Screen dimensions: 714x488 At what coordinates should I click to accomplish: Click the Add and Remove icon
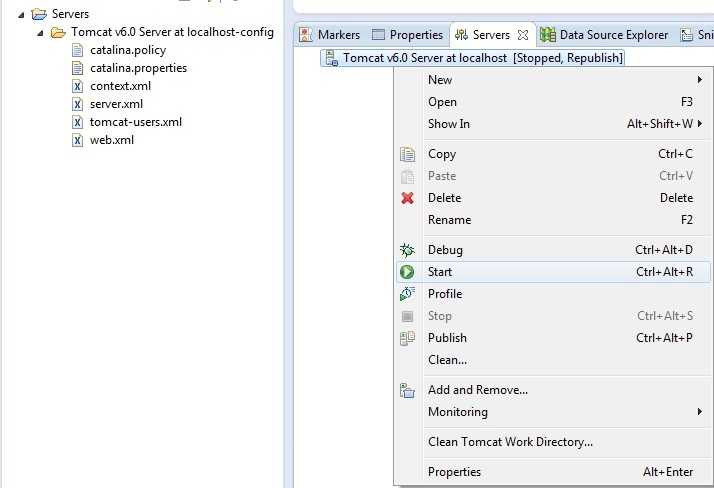(408, 391)
